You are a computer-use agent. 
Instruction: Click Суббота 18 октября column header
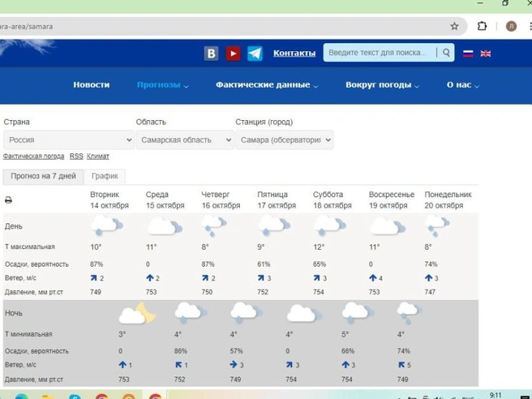point(332,200)
